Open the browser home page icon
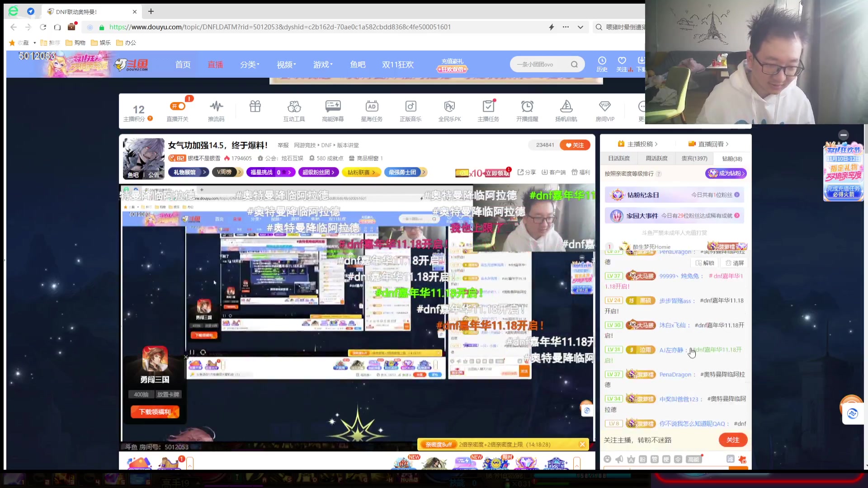Image resolution: width=868 pixels, height=488 pixels. (57, 27)
